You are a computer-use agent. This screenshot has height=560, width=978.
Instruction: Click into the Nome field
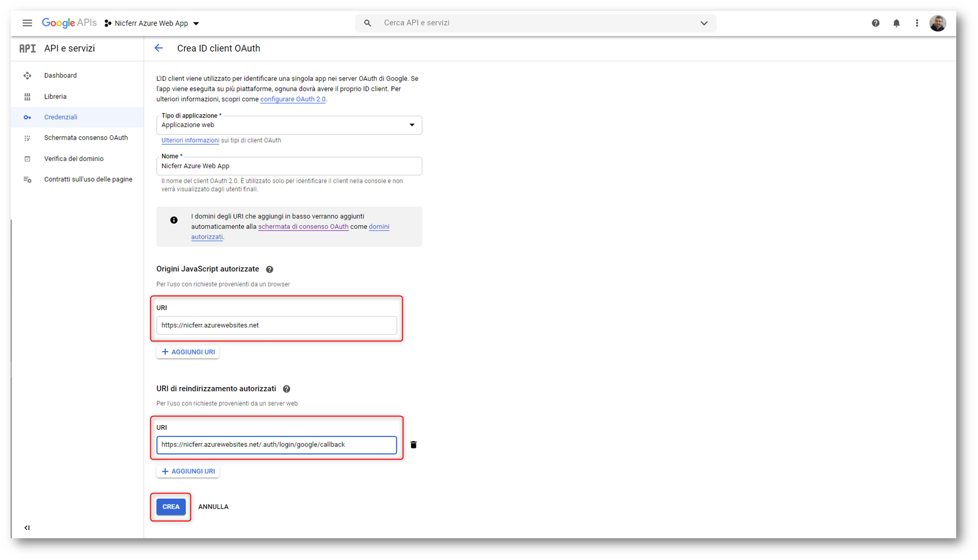pos(289,166)
